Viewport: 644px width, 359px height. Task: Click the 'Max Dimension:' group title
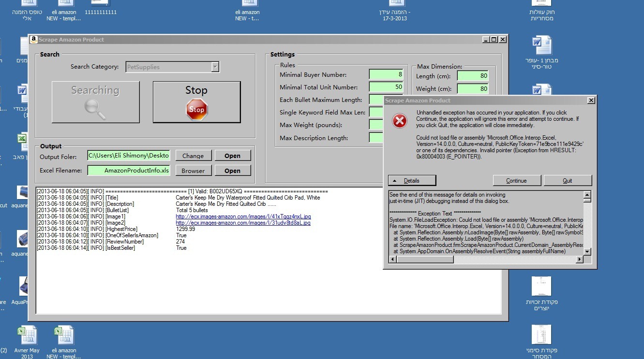point(439,67)
